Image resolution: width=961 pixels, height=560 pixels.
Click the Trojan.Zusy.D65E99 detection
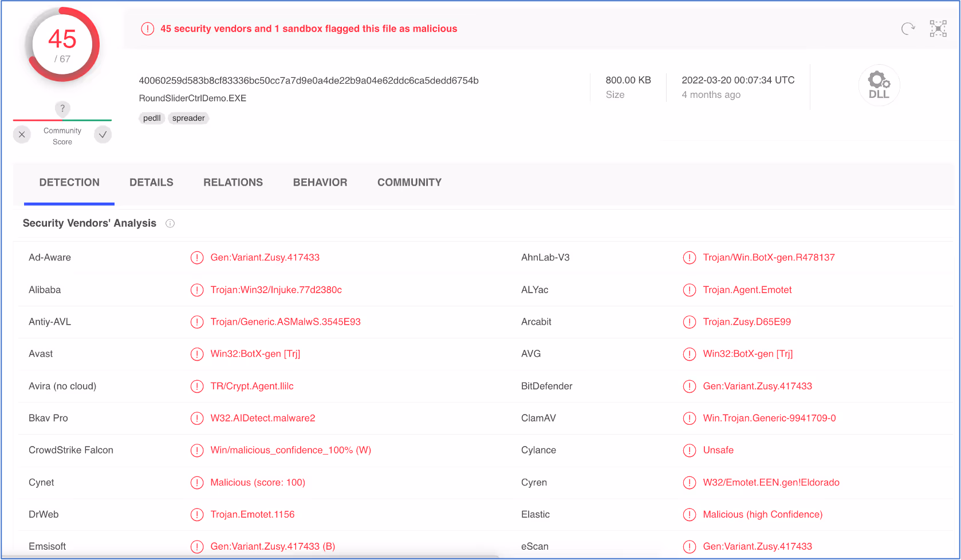coord(747,322)
